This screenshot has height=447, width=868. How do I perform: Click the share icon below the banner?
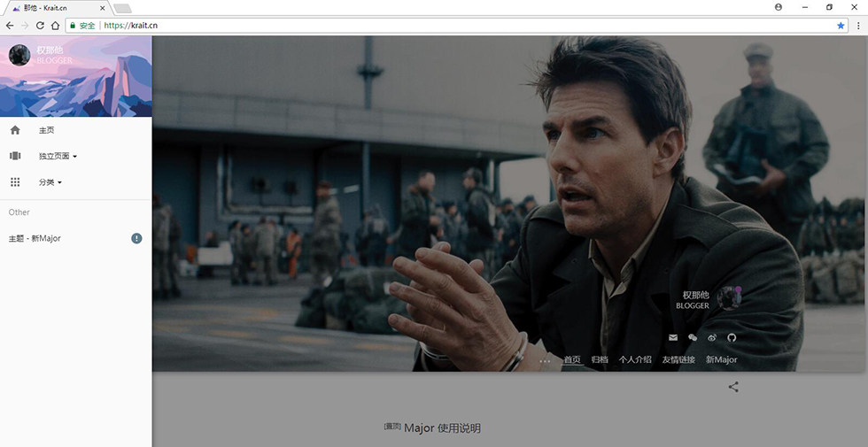pyautogui.click(x=733, y=387)
